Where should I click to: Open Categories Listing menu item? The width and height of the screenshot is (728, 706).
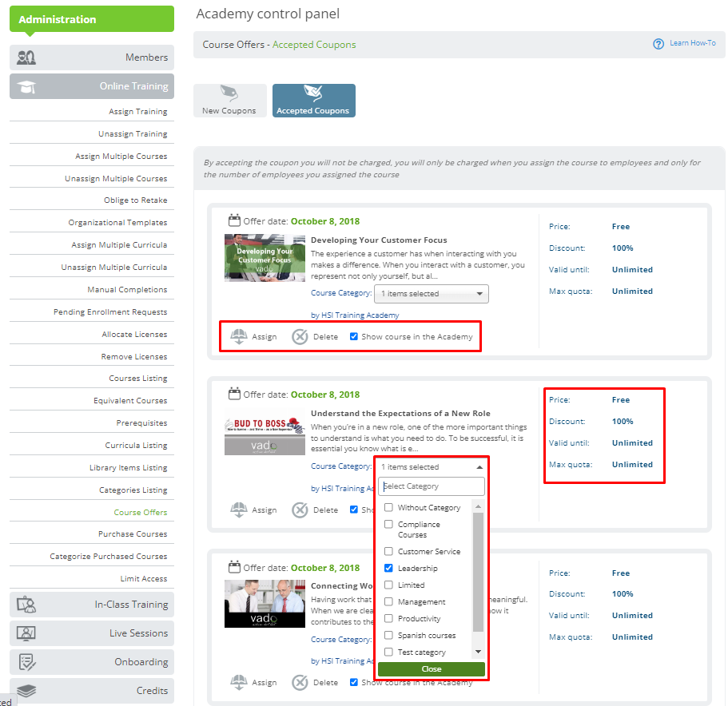133,490
